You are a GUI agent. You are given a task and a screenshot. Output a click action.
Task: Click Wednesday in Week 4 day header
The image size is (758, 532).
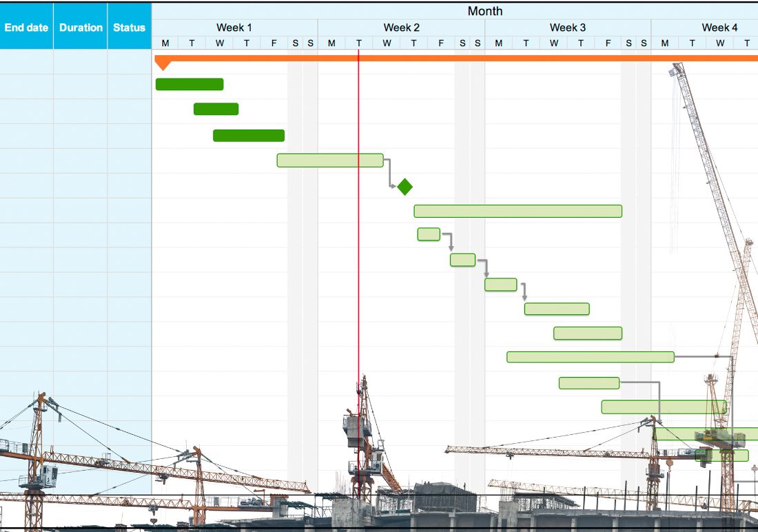pyautogui.click(x=720, y=43)
